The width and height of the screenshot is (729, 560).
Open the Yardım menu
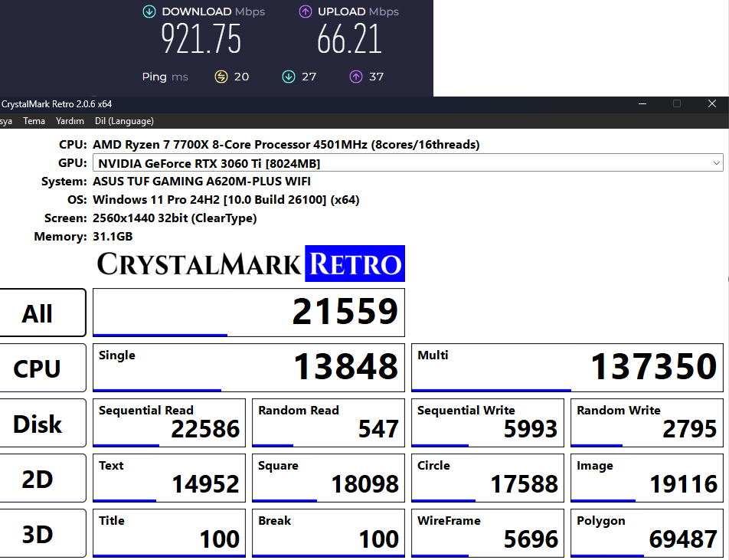click(70, 121)
